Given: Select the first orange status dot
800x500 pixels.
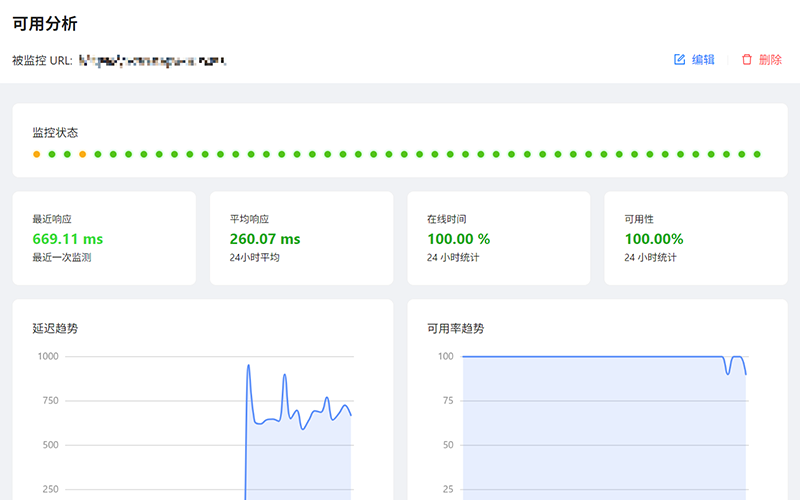Looking at the screenshot, I should click(36, 154).
